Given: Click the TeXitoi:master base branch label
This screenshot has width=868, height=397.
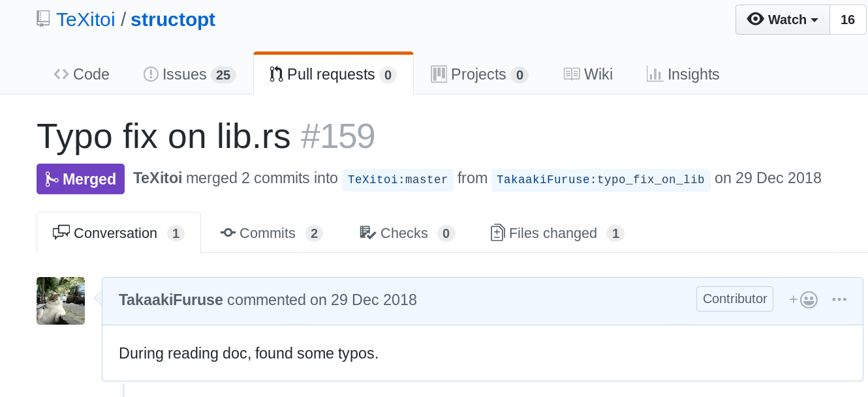Looking at the screenshot, I should tap(397, 179).
